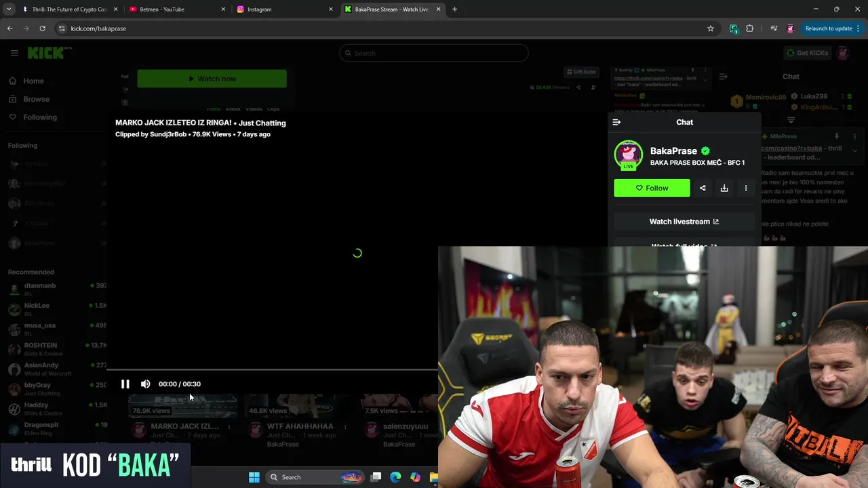The width and height of the screenshot is (868, 488).
Task: Download the clip using download icon
Action: [724, 188]
